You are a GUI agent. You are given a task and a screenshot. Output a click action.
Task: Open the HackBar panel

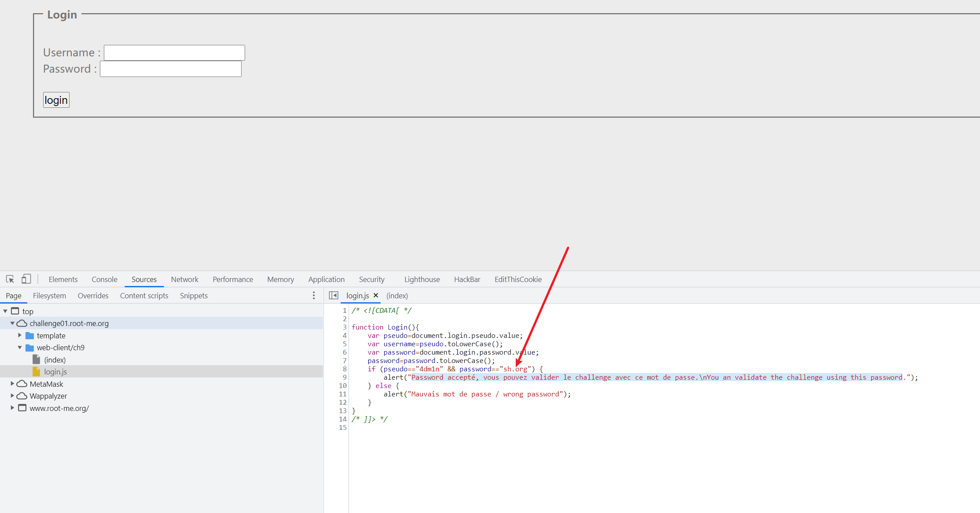[467, 279]
